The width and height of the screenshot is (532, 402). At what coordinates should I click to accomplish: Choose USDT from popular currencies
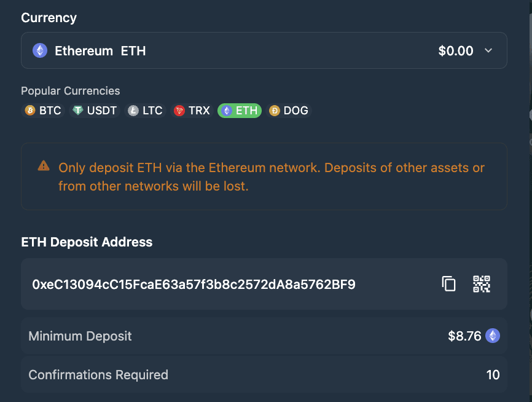pyautogui.click(x=95, y=111)
